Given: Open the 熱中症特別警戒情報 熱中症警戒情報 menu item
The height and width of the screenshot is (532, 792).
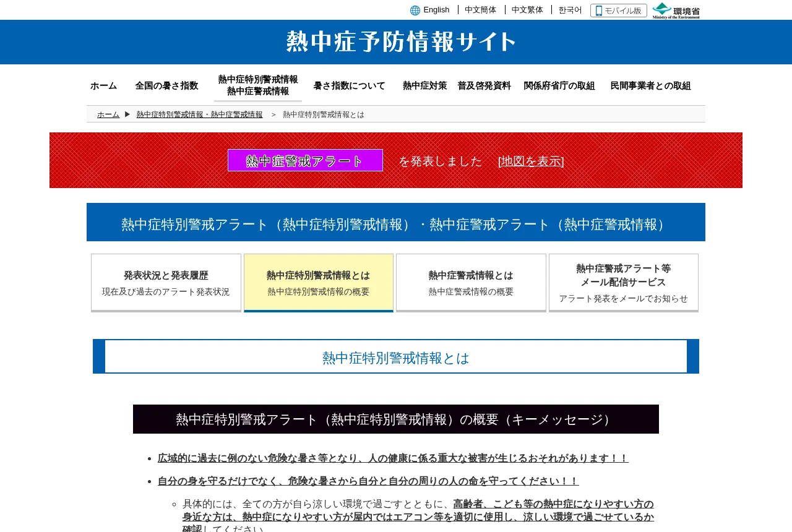Looking at the screenshot, I should coord(258,85).
